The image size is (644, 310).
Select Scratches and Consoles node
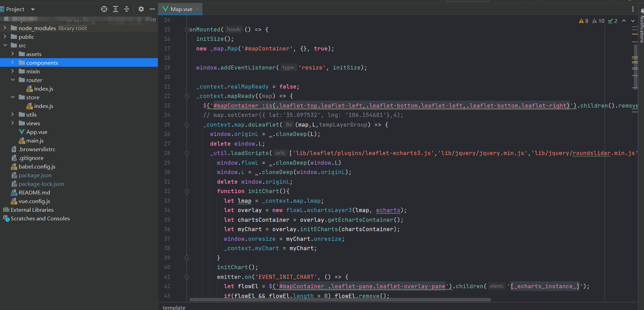40,218
